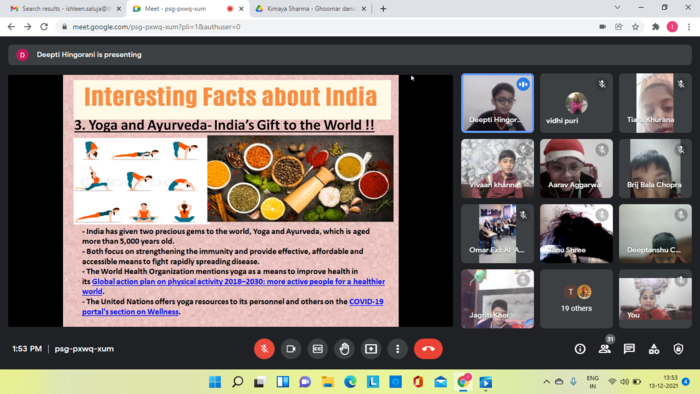700x394 pixels.
Task: Toggle the camera button
Action: click(x=291, y=349)
